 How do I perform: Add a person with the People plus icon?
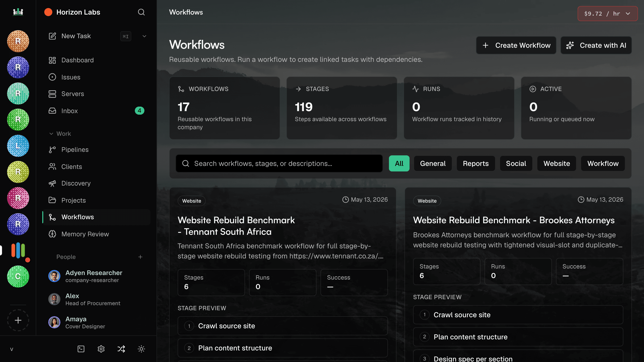click(140, 257)
